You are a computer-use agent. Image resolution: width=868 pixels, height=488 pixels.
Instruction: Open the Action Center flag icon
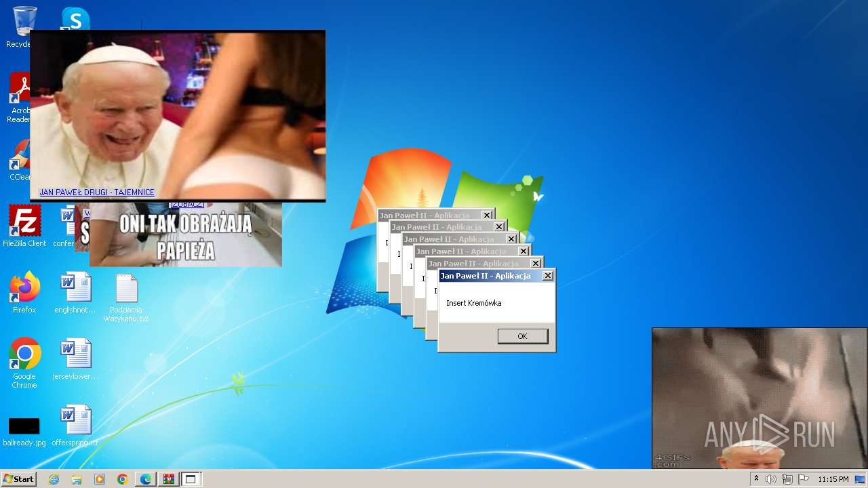804,479
